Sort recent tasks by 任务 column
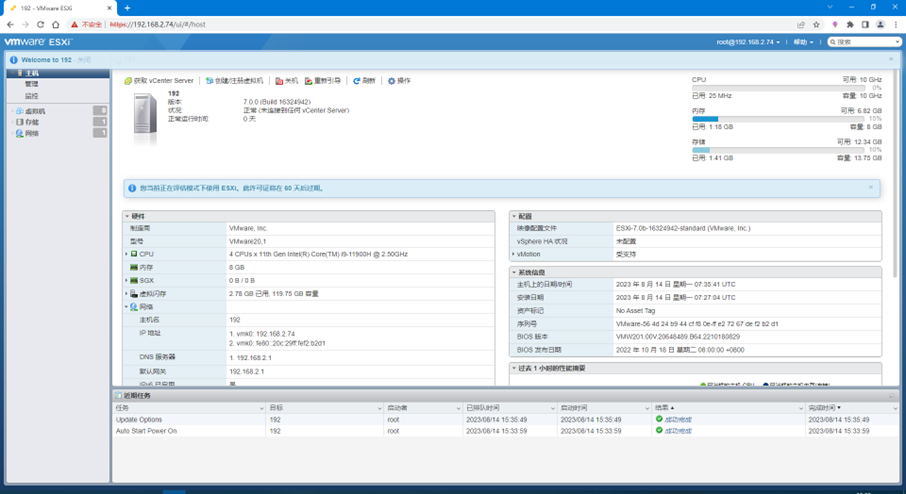906x494 pixels. (189, 408)
